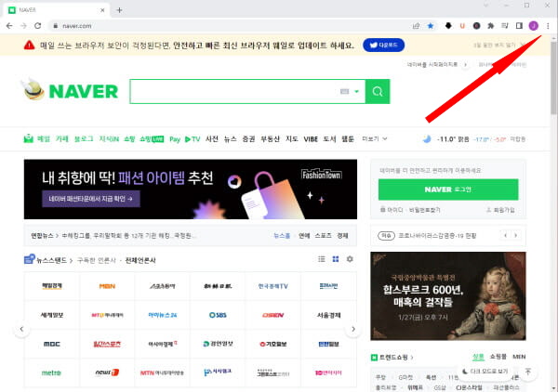This screenshot has width=558, height=392.
Task: Reload the naver.com page
Action: click(38, 26)
